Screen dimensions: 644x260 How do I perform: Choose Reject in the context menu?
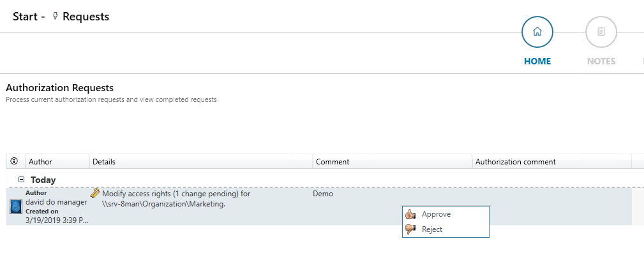(432, 229)
